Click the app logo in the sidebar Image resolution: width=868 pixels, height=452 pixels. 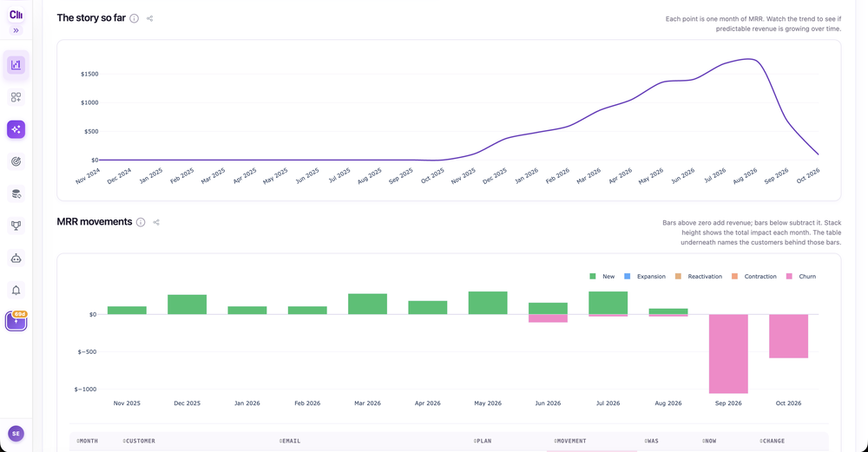[16, 15]
